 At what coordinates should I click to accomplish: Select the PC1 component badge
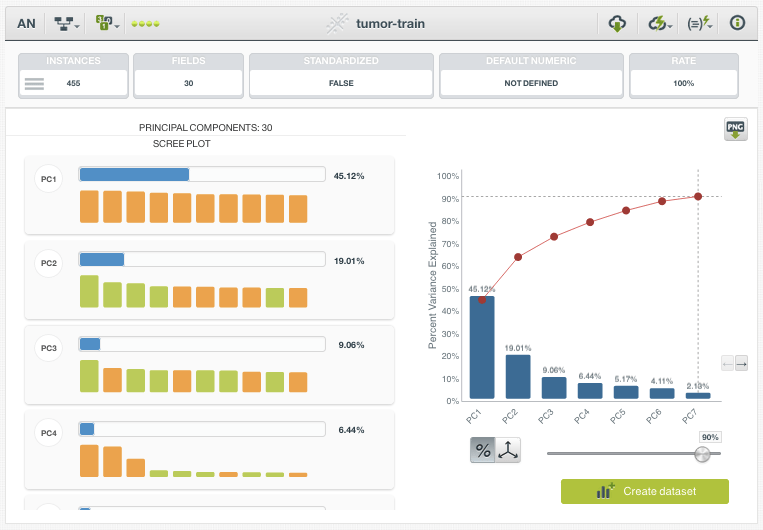pyautogui.click(x=48, y=180)
